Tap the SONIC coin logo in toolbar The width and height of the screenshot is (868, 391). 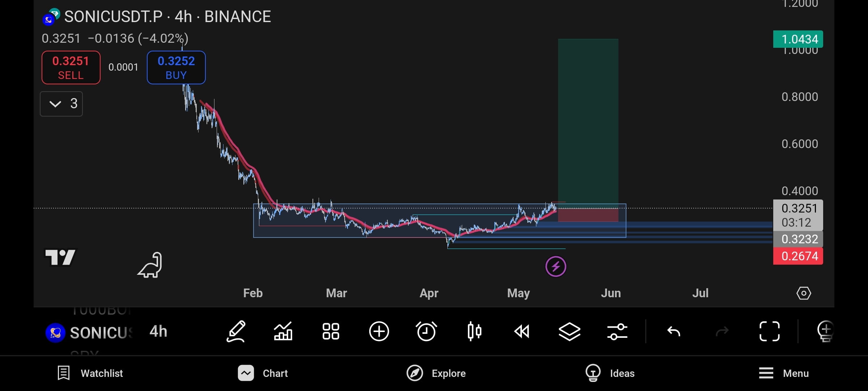[55, 333]
